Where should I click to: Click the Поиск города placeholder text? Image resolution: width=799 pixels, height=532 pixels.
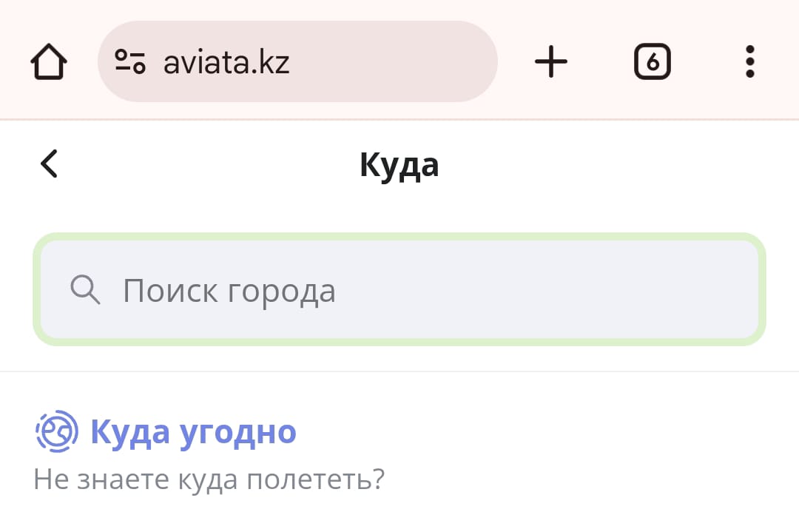pos(229,291)
